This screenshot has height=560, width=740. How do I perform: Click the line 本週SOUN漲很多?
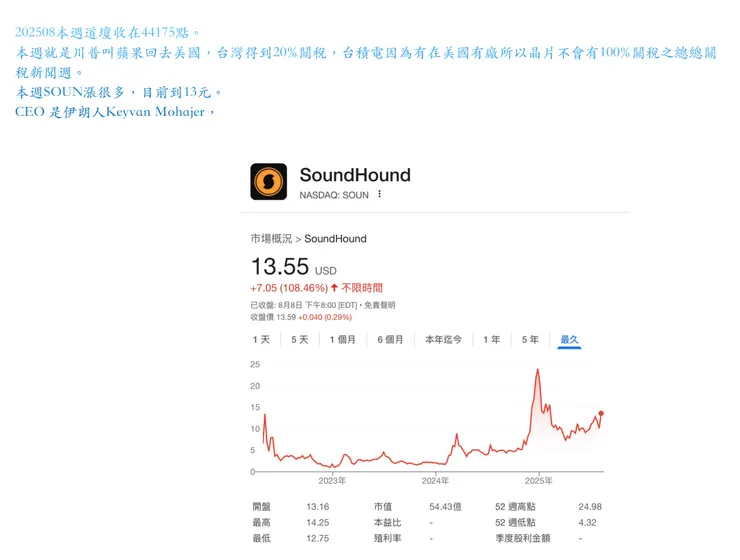pos(118,92)
